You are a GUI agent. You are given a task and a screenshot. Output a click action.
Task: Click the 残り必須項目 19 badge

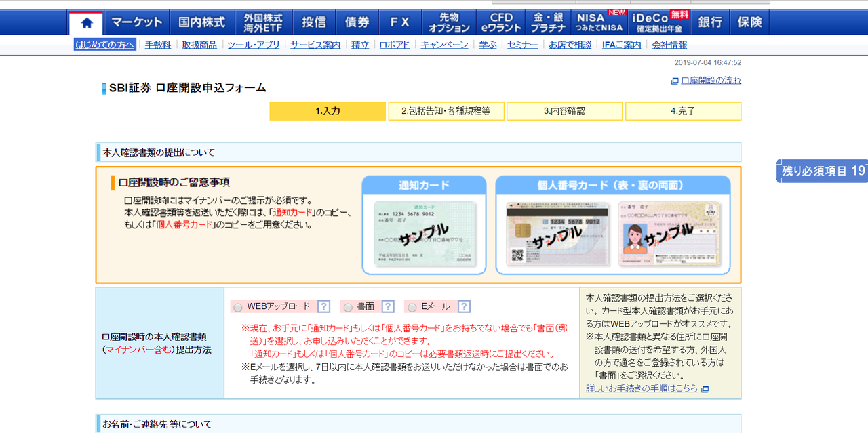tap(823, 171)
